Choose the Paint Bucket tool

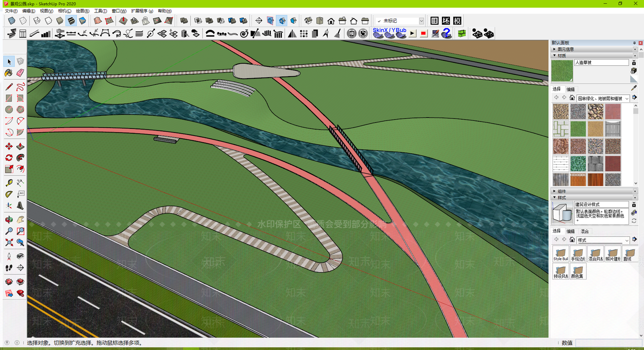pos(9,73)
